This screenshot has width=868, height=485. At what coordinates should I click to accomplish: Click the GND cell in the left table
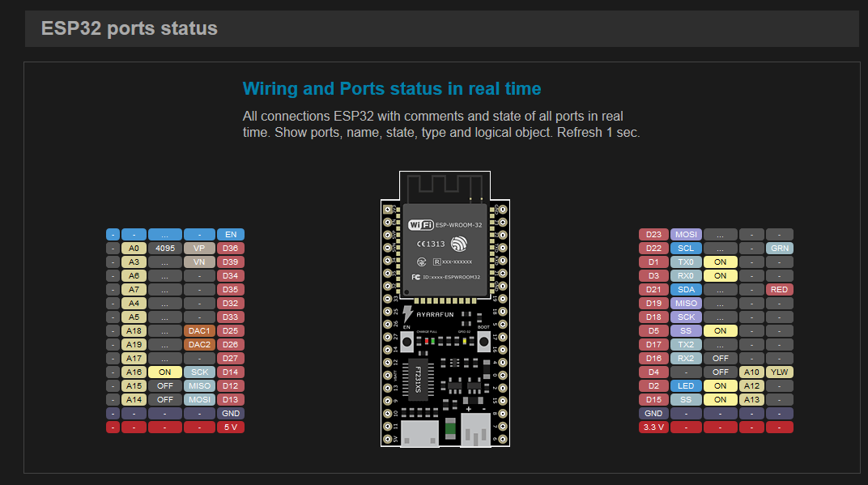[230, 413]
